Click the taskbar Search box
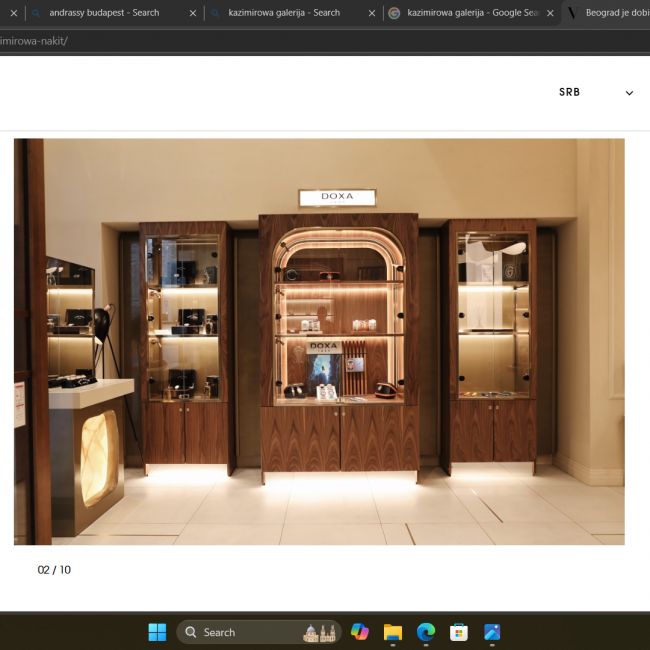 [x=258, y=632]
